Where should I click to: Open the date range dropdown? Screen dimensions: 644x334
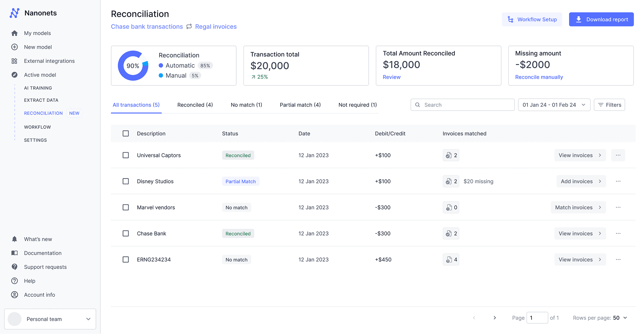click(554, 105)
